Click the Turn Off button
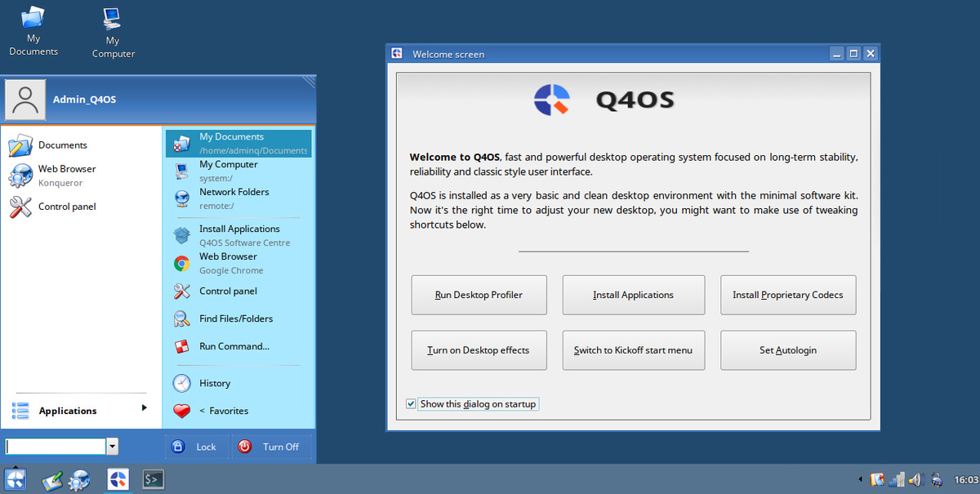Image resolution: width=980 pixels, height=494 pixels. 269,447
